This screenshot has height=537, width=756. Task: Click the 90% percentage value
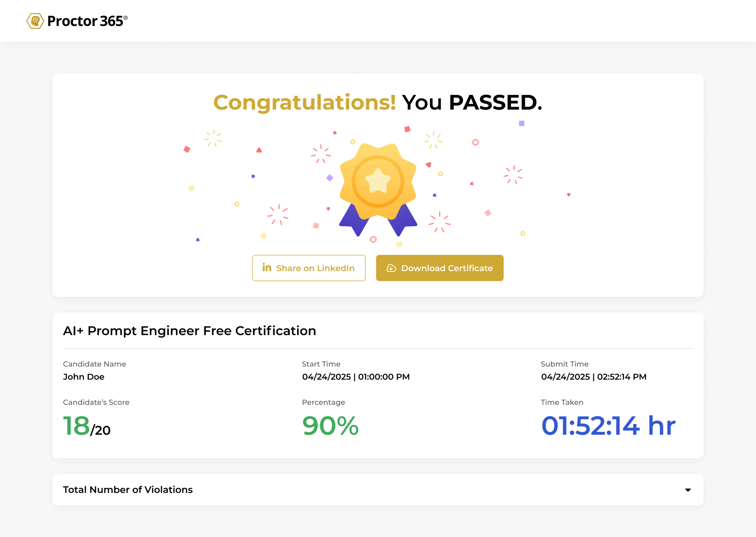(330, 426)
